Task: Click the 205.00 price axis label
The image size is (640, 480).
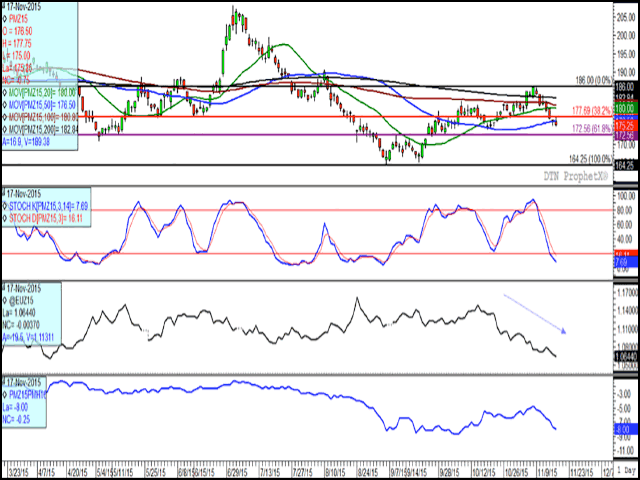Action: point(627,18)
